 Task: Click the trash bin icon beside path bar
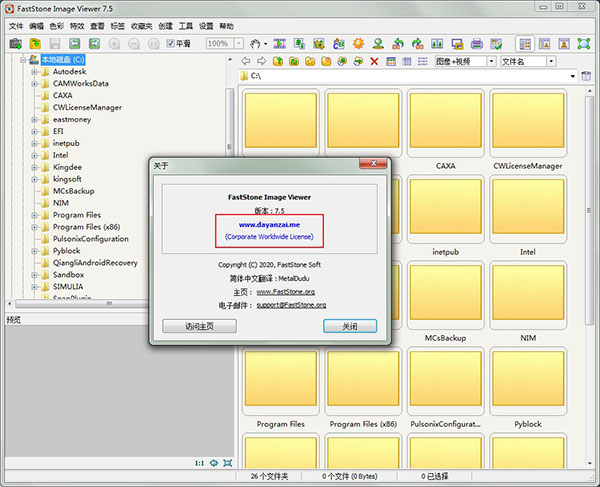[586, 76]
